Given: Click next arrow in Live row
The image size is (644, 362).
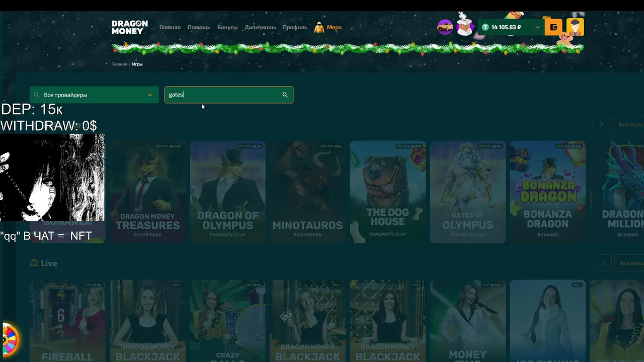Looking at the screenshot, I should point(603,263).
